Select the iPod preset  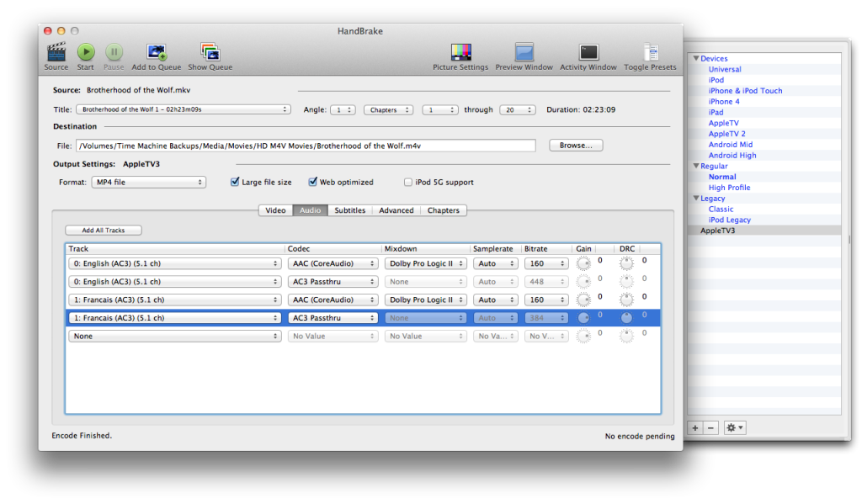716,80
